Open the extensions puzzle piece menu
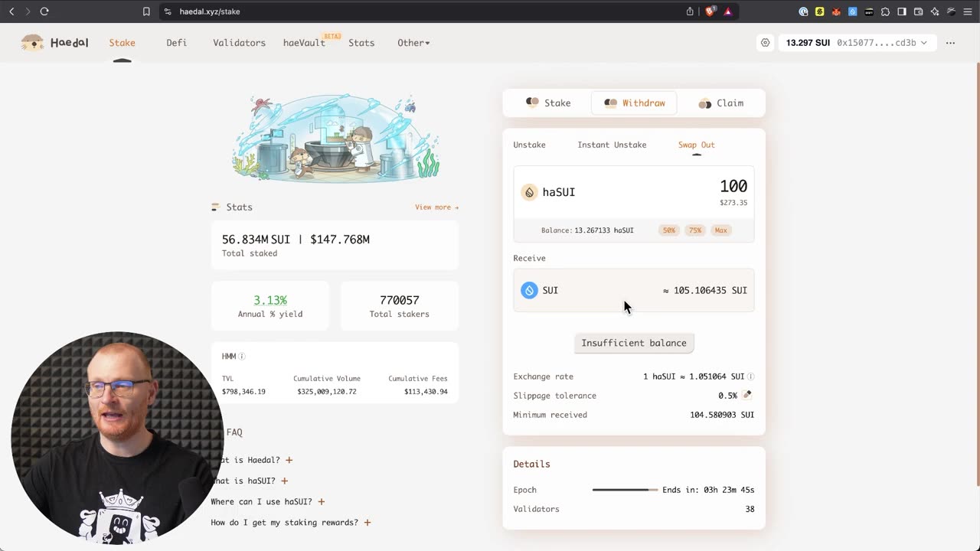The image size is (980, 551). 885,11
